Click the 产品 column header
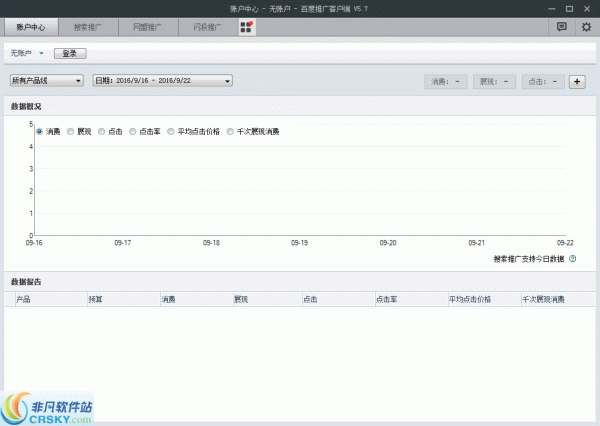Screen dimensions: 600x426 coord(51,299)
